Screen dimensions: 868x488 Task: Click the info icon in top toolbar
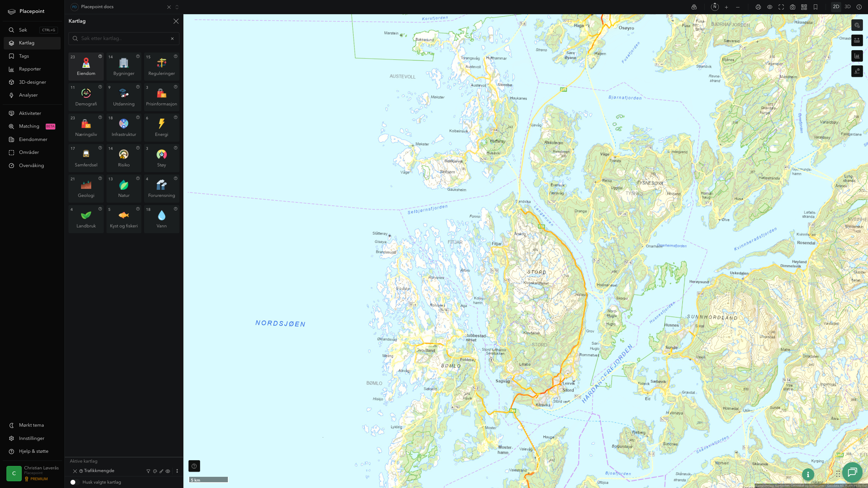[859, 7]
